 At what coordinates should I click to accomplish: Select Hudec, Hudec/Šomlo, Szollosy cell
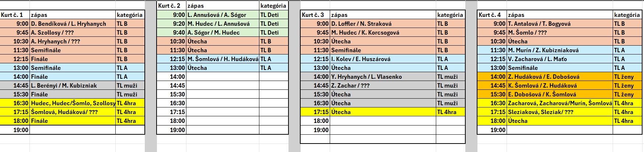click(x=73, y=103)
